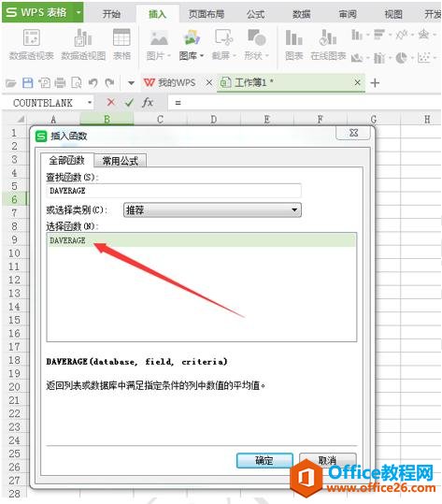Switch to 全部函数 tab
Screen dimensions: 442x504
point(67,161)
